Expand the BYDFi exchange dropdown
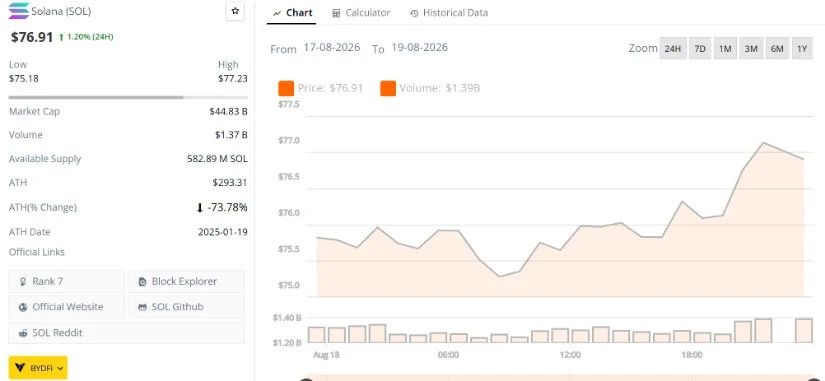The height and width of the screenshot is (381, 825). [x=38, y=368]
